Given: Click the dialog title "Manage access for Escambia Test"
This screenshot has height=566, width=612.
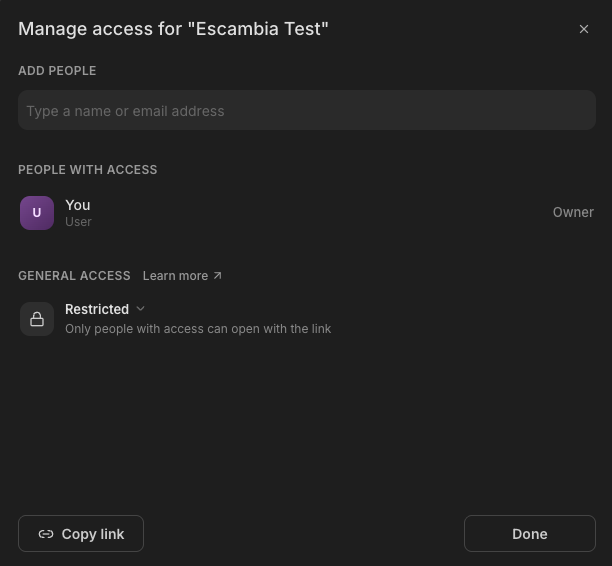Looking at the screenshot, I should point(173,29).
